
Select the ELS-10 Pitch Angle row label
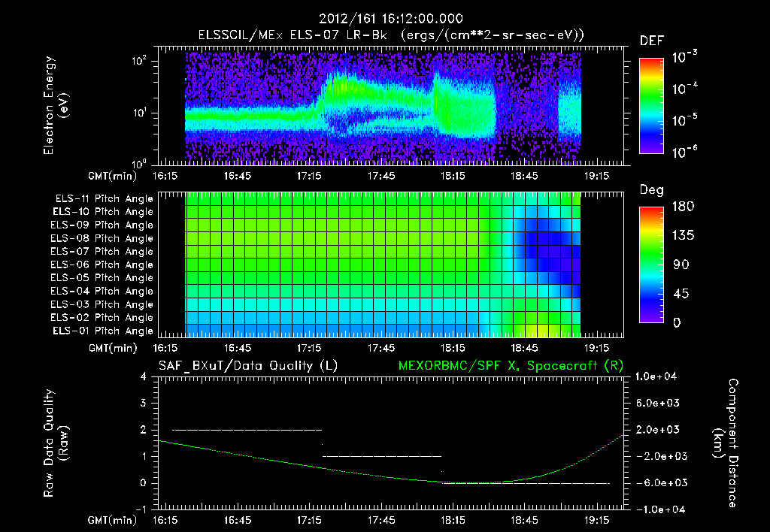(x=103, y=212)
